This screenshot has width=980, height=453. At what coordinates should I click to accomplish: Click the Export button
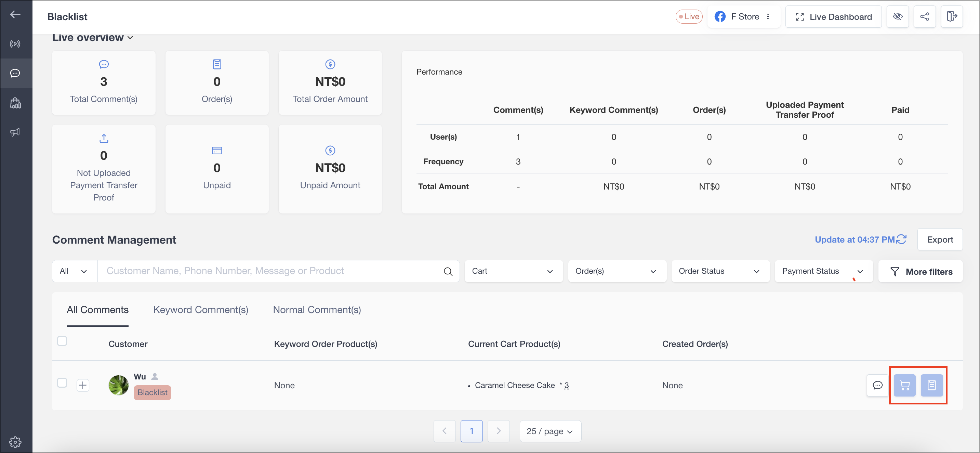click(940, 240)
